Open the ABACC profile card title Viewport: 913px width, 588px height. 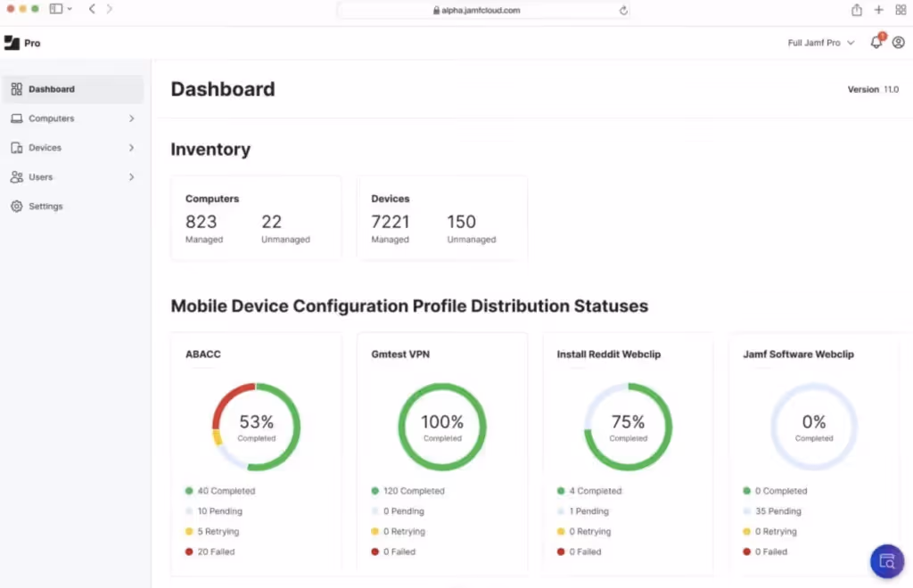click(202, 355)
